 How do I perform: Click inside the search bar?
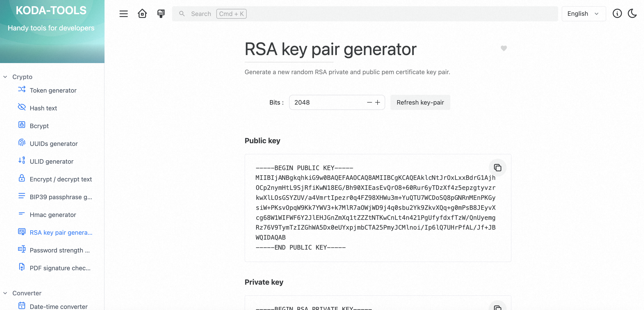[x=300, y=14]
